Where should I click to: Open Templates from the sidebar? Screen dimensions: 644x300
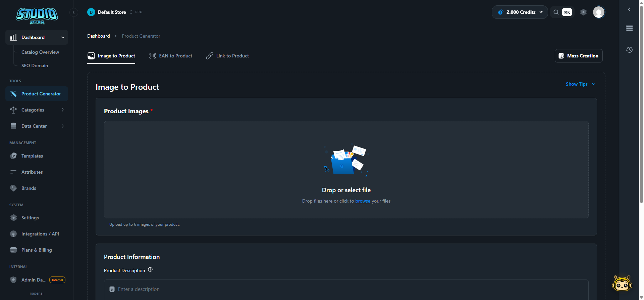click(x=37, y=156)
